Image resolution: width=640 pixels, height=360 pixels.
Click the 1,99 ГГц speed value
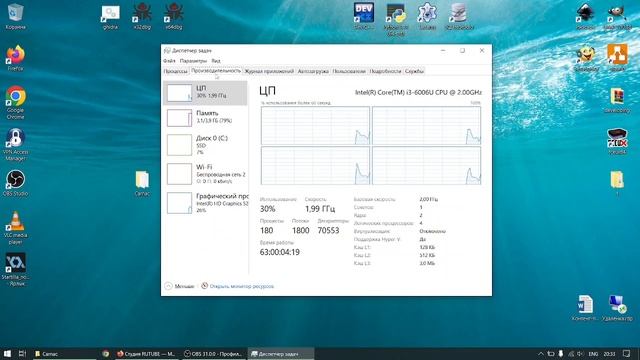[x=320, y=209]
